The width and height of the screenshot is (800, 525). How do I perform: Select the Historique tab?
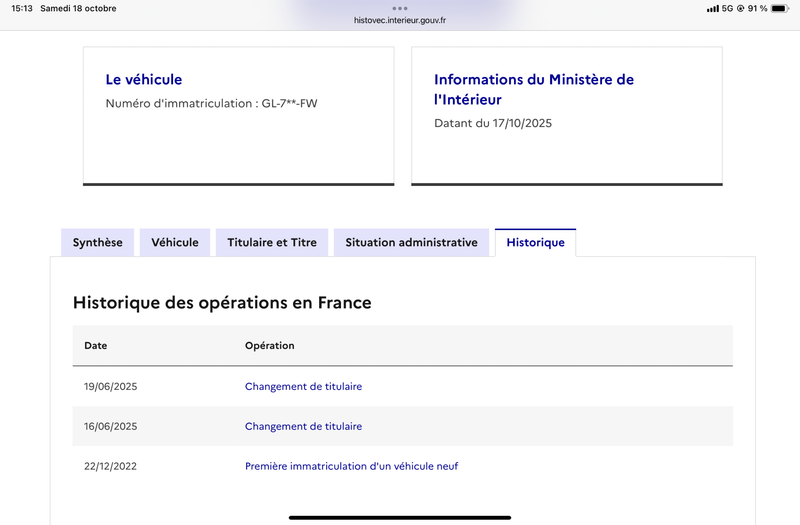tap(535, 243)
